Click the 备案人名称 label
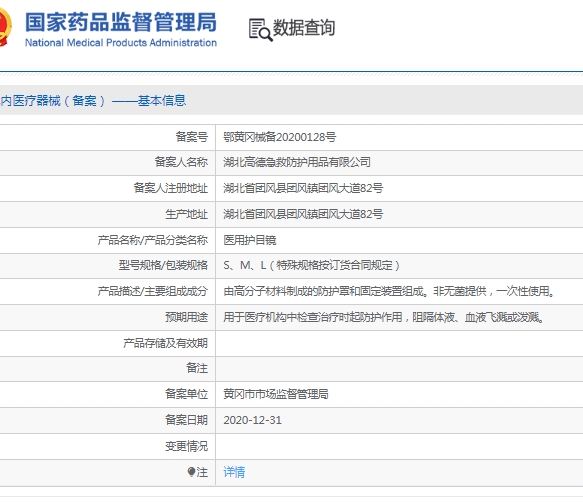583x503 pixels. pos(181,162)
